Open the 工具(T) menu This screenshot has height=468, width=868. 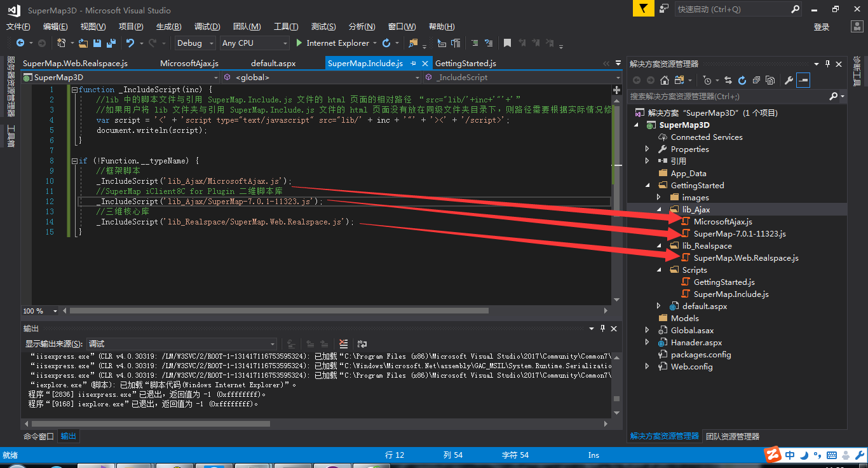[x=286, y=27]
